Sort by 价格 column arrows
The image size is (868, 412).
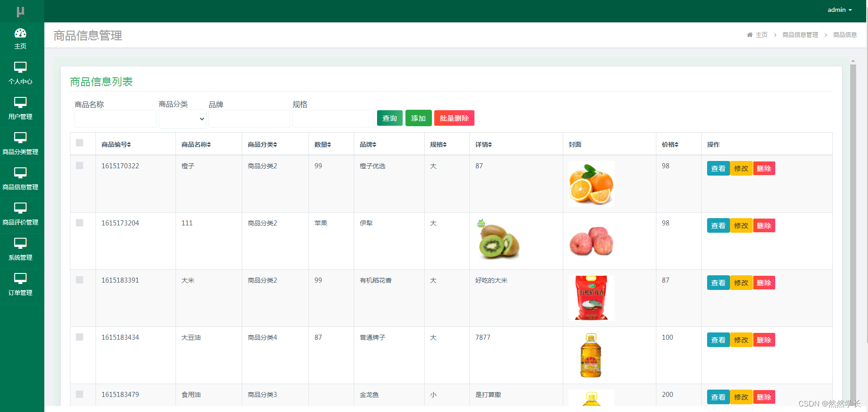click(676, 144)
